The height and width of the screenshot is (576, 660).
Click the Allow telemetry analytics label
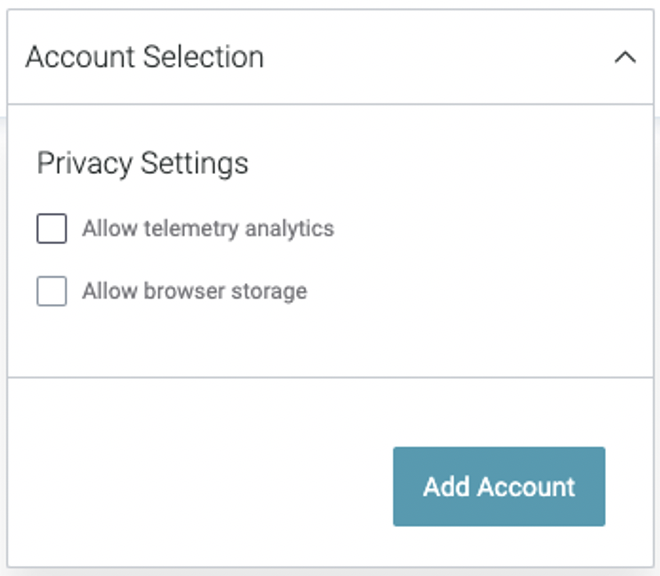click(x=208, y=229)
